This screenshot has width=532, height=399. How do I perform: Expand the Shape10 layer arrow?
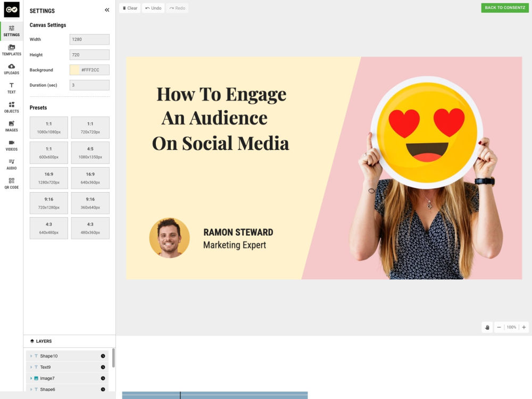[x=31, y=356]
